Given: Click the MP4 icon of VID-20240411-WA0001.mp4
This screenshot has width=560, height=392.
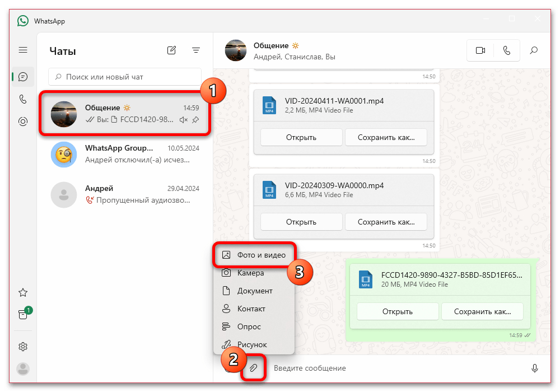Looking at the screenshot, I should (269, 105).
